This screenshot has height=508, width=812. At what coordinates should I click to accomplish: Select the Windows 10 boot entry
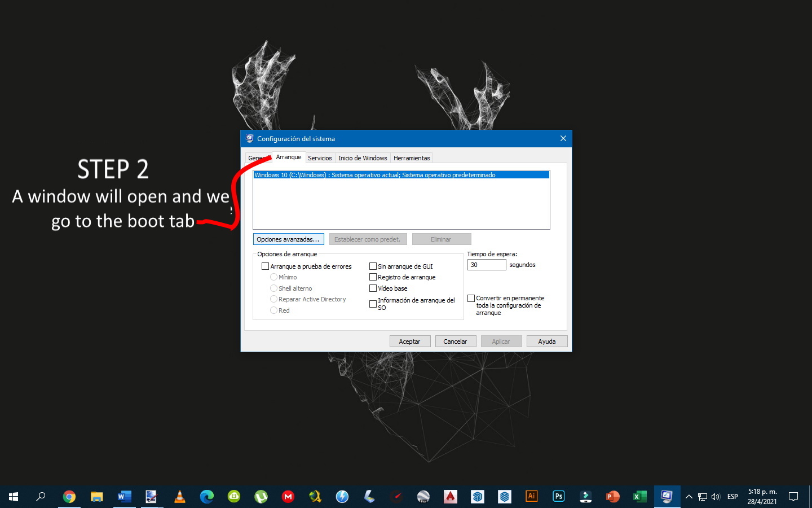(401, 175)
